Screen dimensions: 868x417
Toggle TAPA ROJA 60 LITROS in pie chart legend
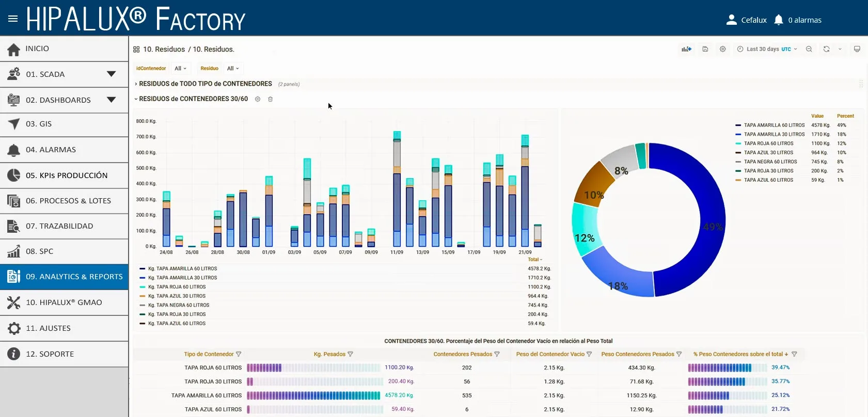768,143
